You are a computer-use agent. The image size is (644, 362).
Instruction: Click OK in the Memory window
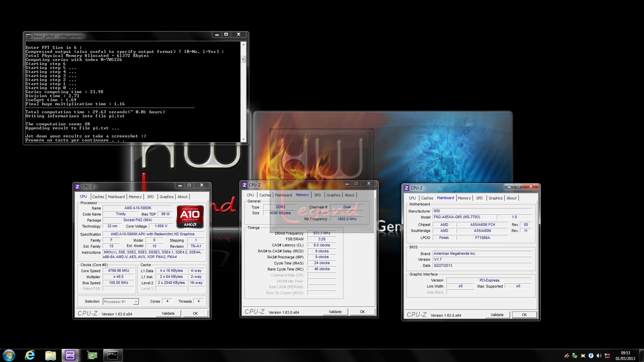[x=363, y=312]
